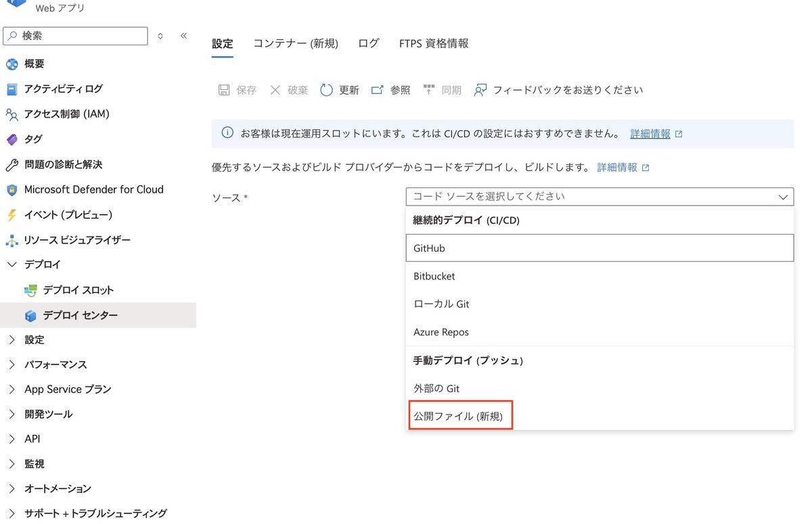Click the 参照 browse button label
This screenshot has height=524, width=812.
tap(401, 90)
